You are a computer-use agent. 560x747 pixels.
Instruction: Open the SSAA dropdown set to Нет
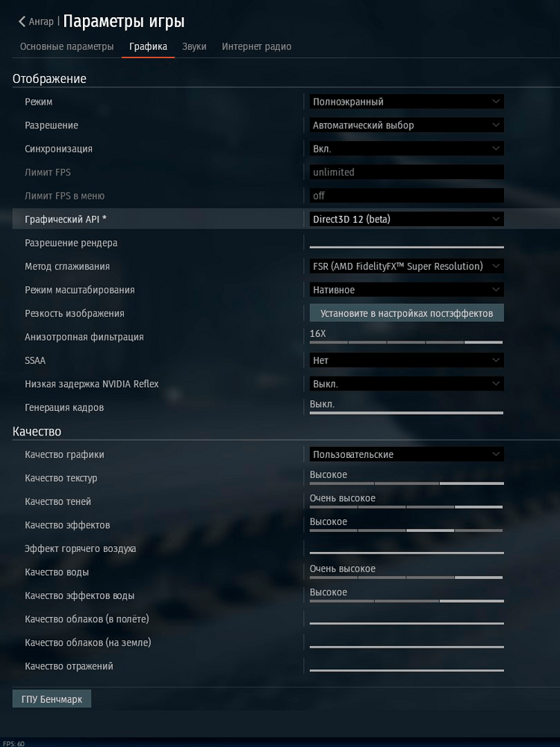(407, 360)
